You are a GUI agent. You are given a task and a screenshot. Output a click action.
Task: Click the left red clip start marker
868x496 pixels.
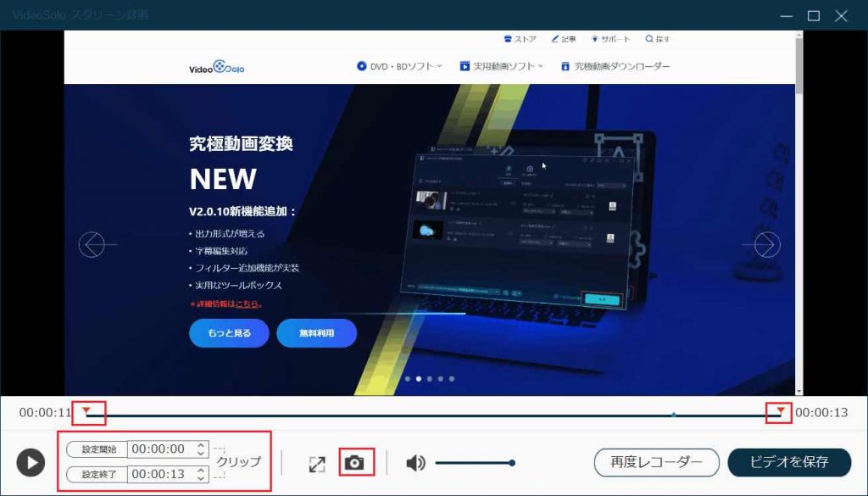[x=86, y=411]
